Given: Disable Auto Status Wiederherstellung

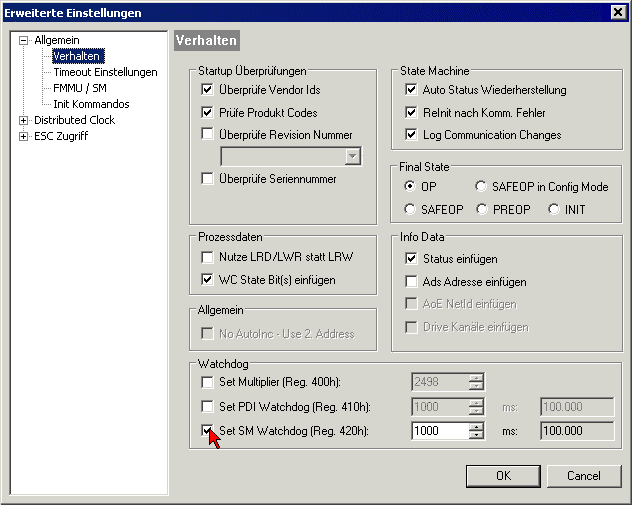Looking at the screenshot, I should [412, 90].
